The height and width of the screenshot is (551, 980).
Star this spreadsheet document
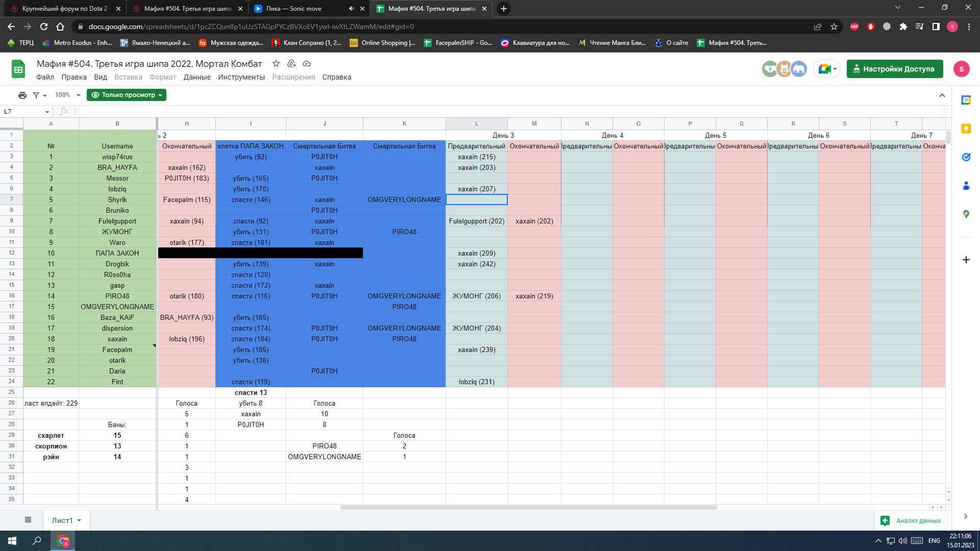[x=276, y=63]
